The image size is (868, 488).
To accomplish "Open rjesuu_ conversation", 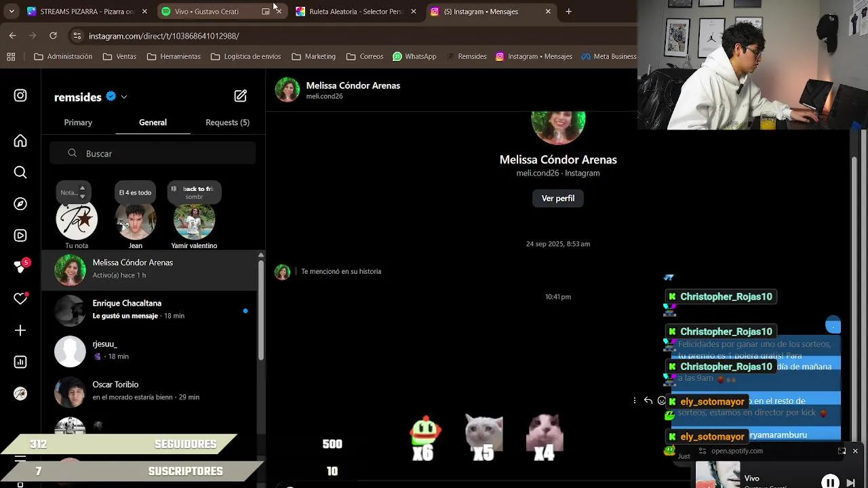I will [149, 351].
